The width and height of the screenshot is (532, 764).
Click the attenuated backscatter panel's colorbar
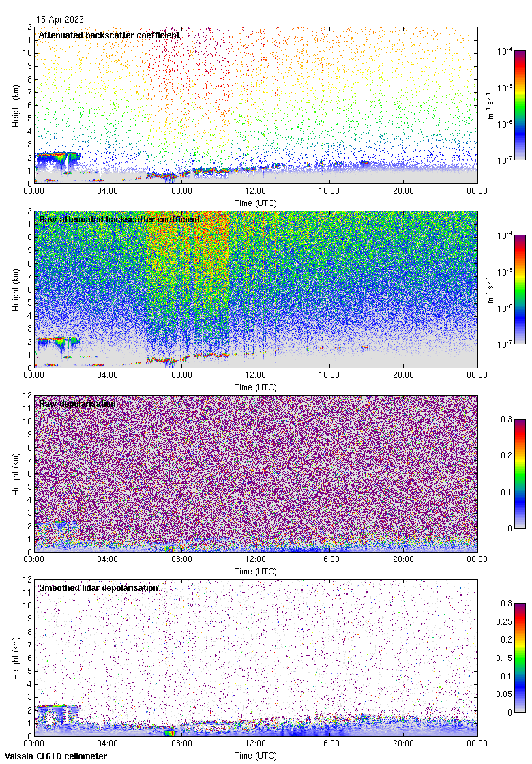tap(520, 105)
